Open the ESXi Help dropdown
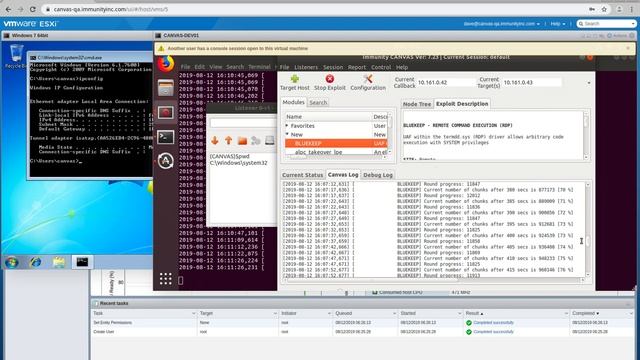Image resolution: width=640 pixels, height=360 pixels. tap(558, 24)
